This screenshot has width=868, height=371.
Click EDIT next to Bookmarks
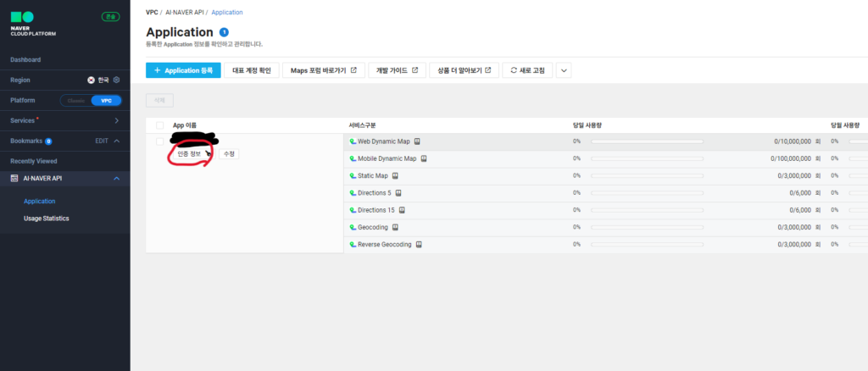(102, 141)
